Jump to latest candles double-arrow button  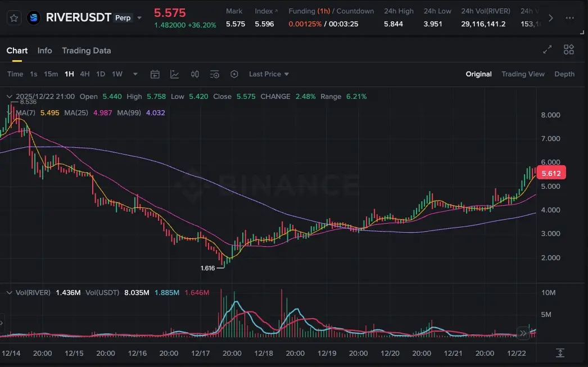[x=523, y=333]
